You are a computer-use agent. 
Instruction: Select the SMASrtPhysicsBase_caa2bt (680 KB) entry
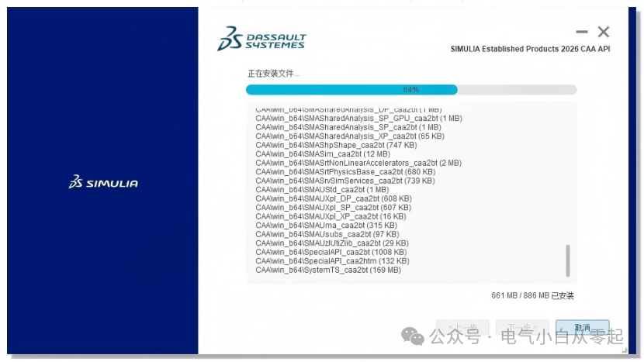[345, 172]
